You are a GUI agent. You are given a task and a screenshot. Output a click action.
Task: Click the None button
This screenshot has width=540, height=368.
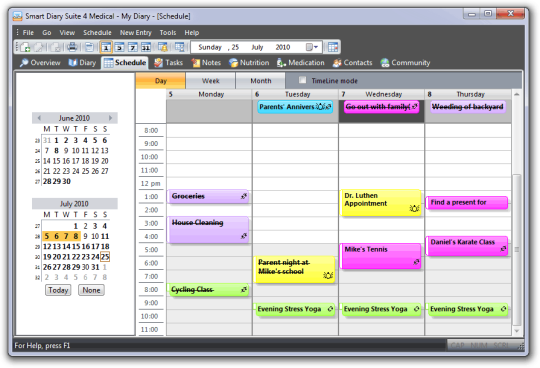click(91, 290)
